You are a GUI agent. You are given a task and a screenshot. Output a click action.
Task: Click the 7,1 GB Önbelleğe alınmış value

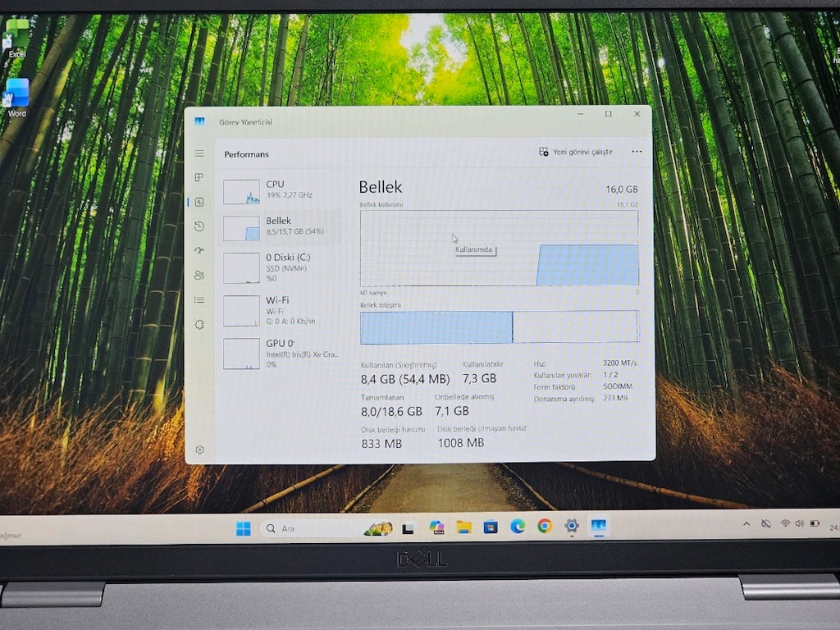pos(452,411)
